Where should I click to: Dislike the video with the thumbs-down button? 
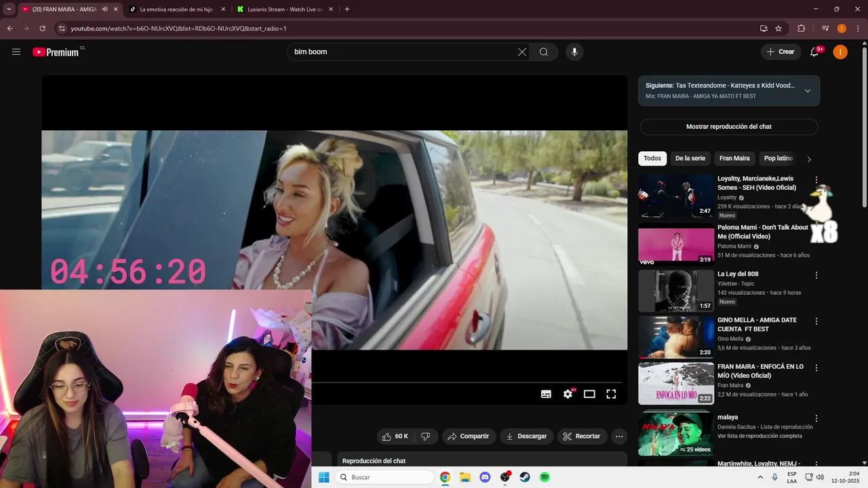[x=426, y=436]
